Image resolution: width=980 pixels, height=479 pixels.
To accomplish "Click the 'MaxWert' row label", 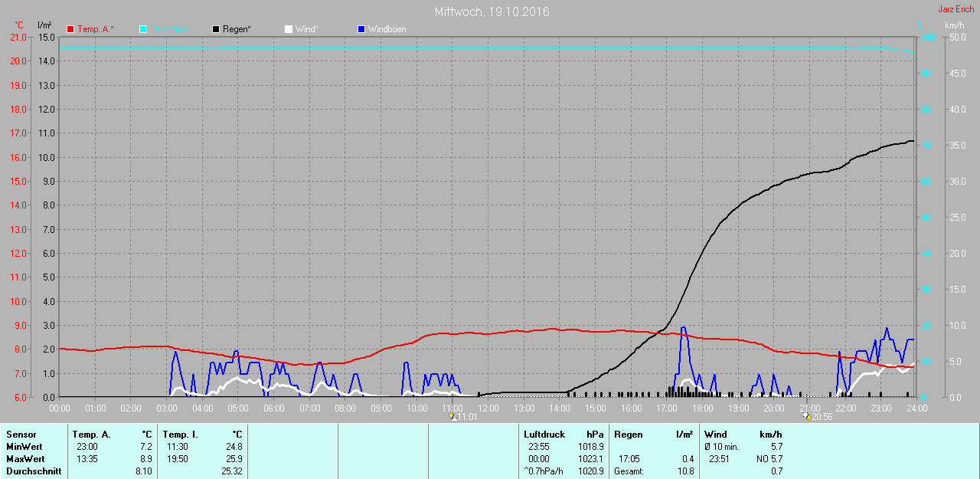I will (x=24, y=459).
